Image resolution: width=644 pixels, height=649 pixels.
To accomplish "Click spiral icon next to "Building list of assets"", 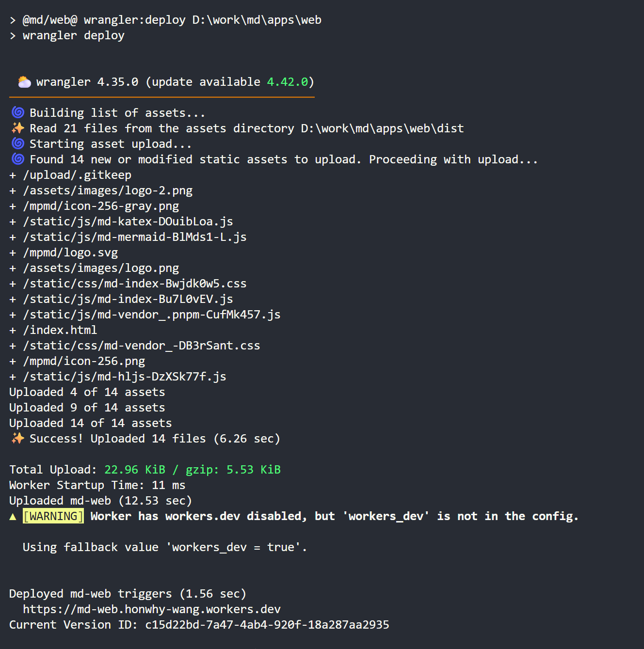I will tap(18, 112).
